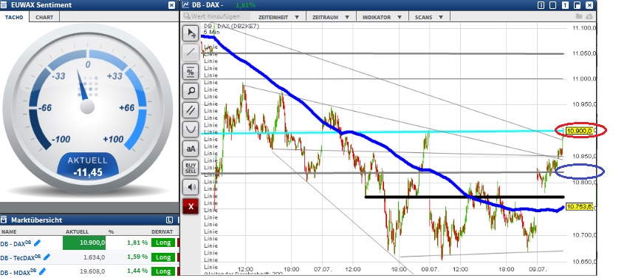Click the Marktübersicht panel header icon

(x=4, y=220)
